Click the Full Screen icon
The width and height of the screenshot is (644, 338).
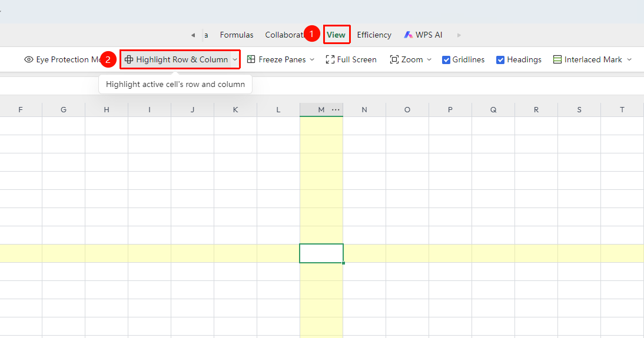click(330, 59)
